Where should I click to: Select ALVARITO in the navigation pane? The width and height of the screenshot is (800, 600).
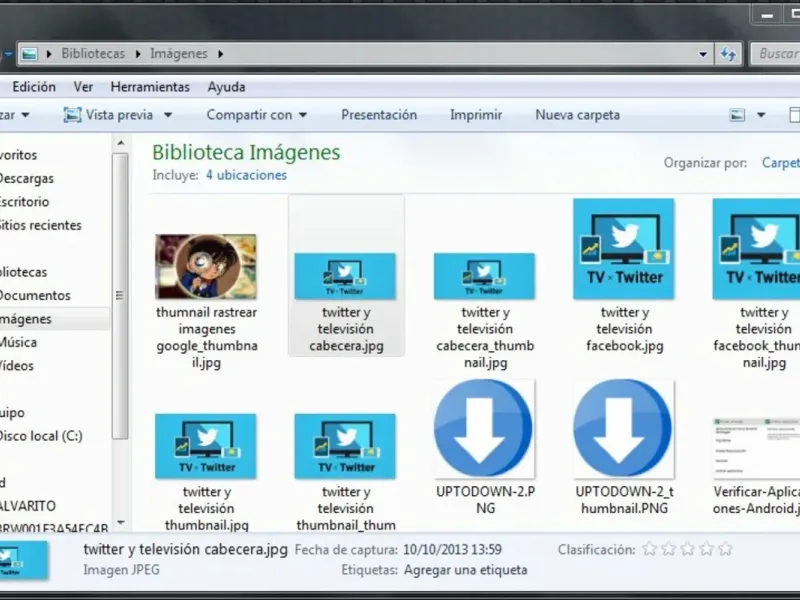(28, 506)
